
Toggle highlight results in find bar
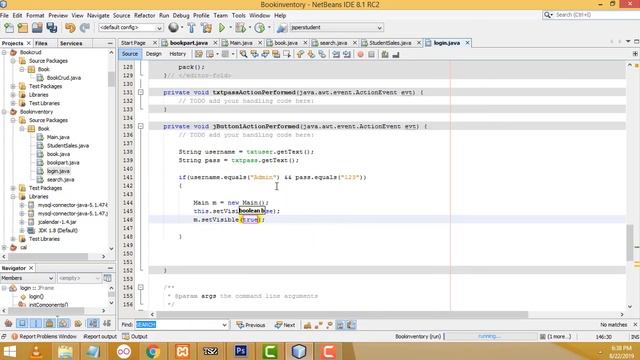pos(340,325)
